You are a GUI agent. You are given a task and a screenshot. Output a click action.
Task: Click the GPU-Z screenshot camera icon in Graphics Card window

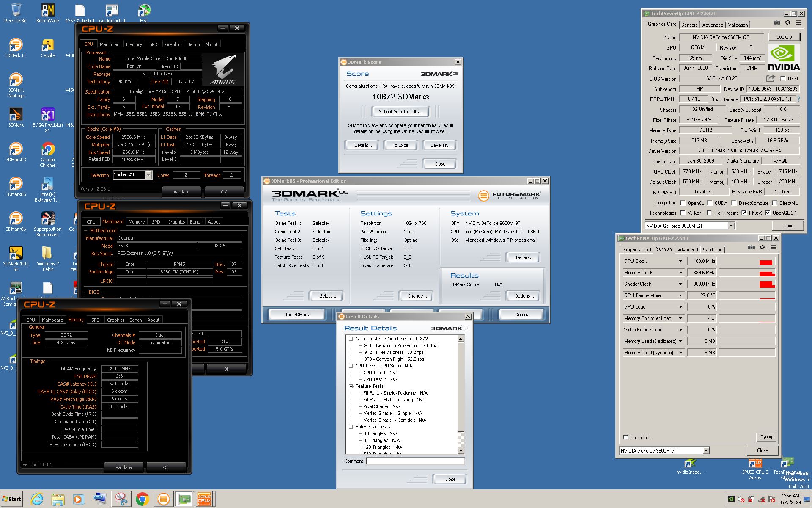pos(777,22)
